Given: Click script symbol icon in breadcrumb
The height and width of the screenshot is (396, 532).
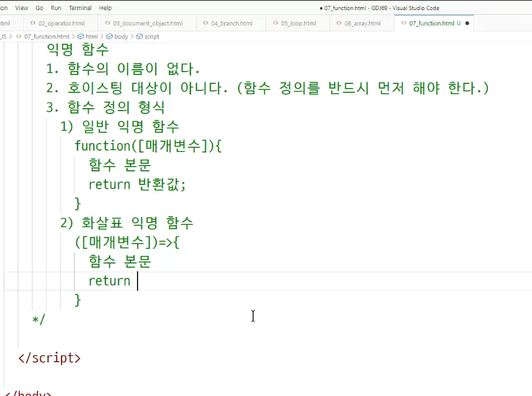Looking at the screenshot, I should pos(139,36).
